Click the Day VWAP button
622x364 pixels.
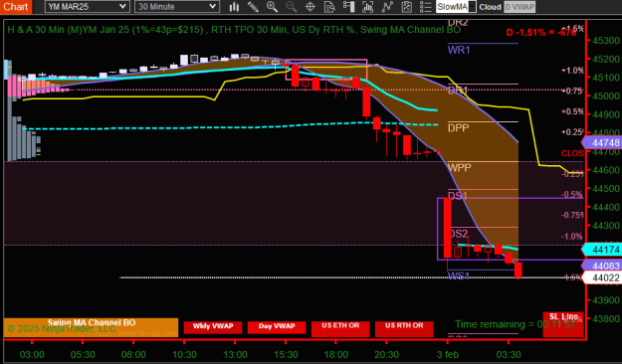[x=277, y=327]
